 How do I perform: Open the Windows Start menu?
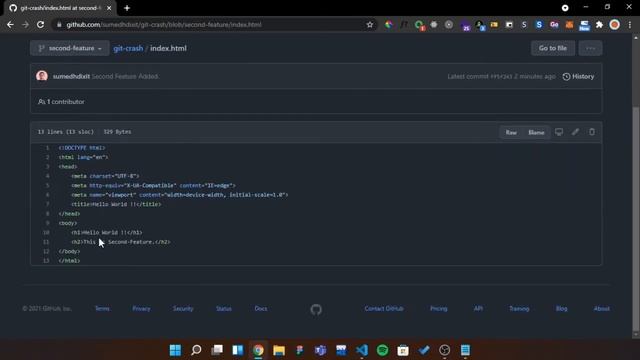coord(175,350)
